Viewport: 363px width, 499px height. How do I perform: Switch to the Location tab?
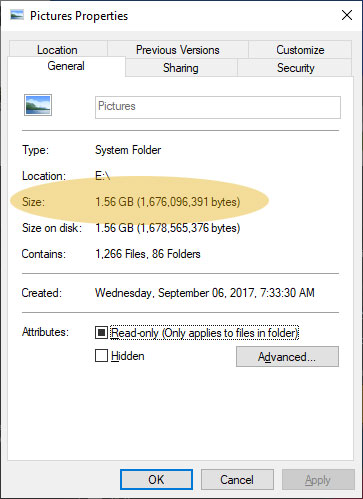tap(58, 50)
